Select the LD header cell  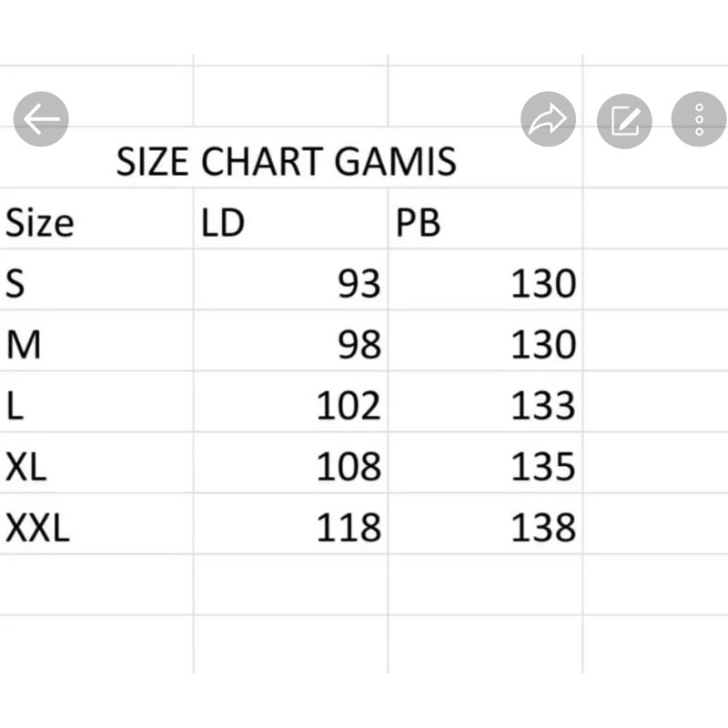[223, 223]
